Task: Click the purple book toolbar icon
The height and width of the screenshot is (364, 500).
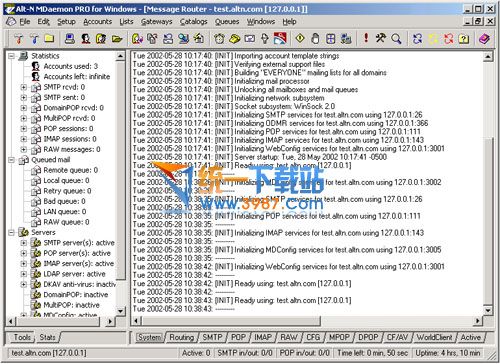Action: click(484, 39)
